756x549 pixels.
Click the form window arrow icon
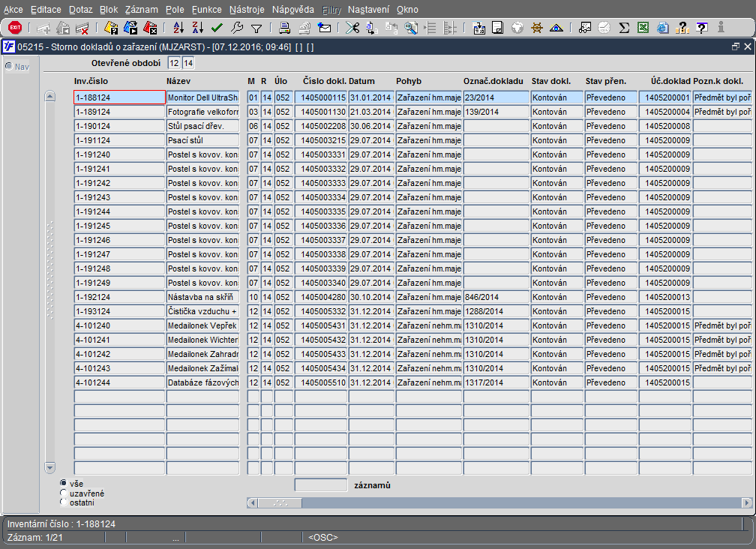tap(478, 28)
